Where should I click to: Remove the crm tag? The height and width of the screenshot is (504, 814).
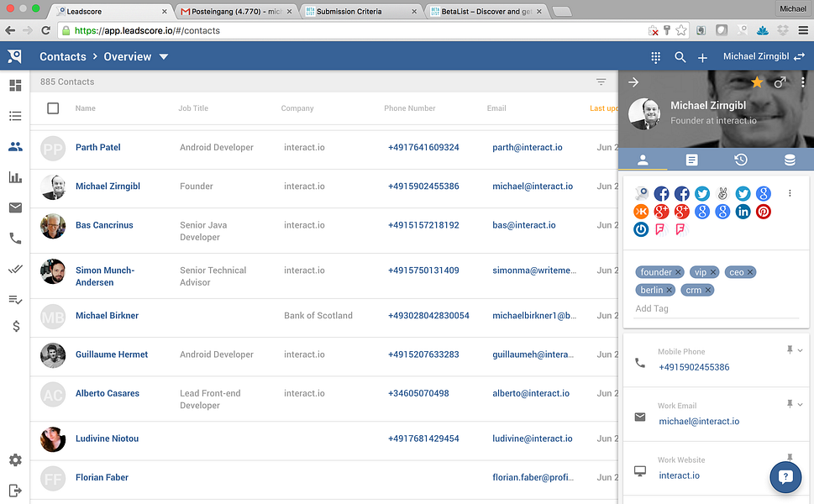point(707,290)
